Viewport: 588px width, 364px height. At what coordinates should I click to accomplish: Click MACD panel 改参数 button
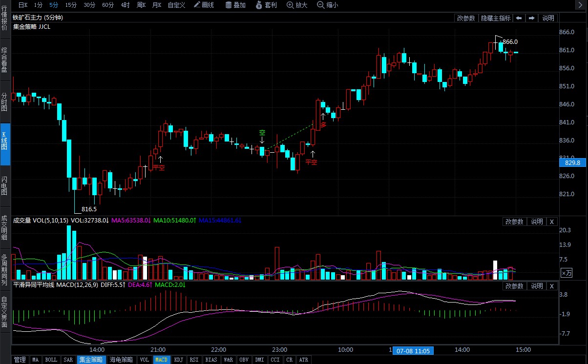click(x=515, y=286)
